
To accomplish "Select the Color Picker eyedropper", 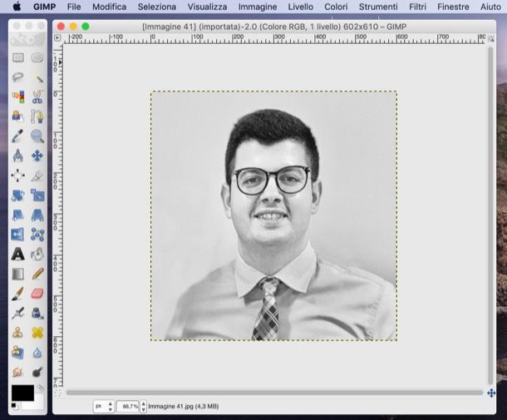I will [x=18, y=136].
